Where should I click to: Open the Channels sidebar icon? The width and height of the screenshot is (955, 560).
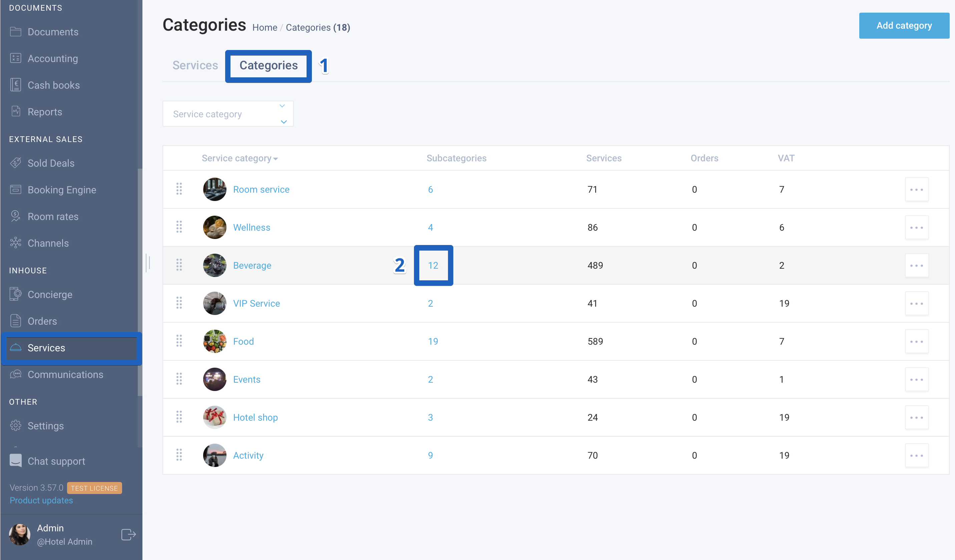(x=16, y=243)
